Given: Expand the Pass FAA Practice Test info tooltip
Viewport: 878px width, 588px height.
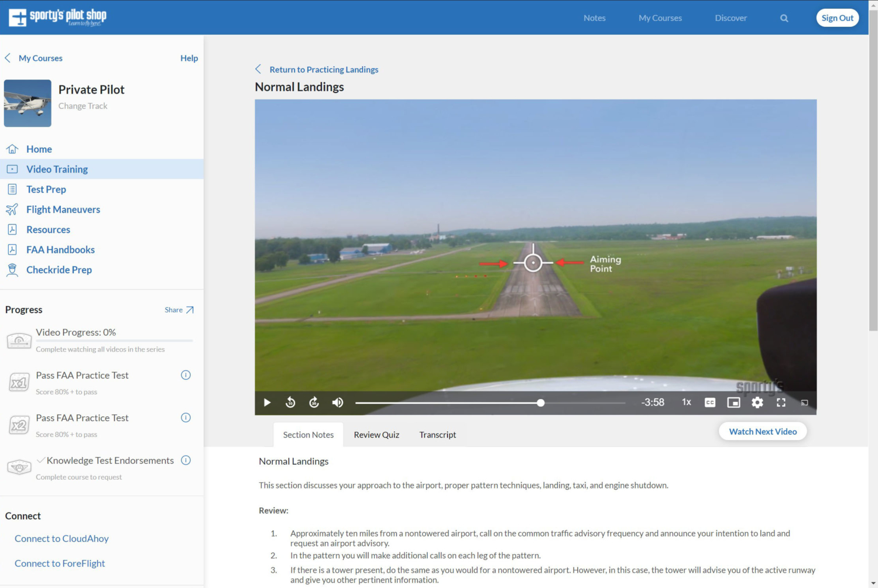Looking at the screenshot, I should click(x=186, y=375).
